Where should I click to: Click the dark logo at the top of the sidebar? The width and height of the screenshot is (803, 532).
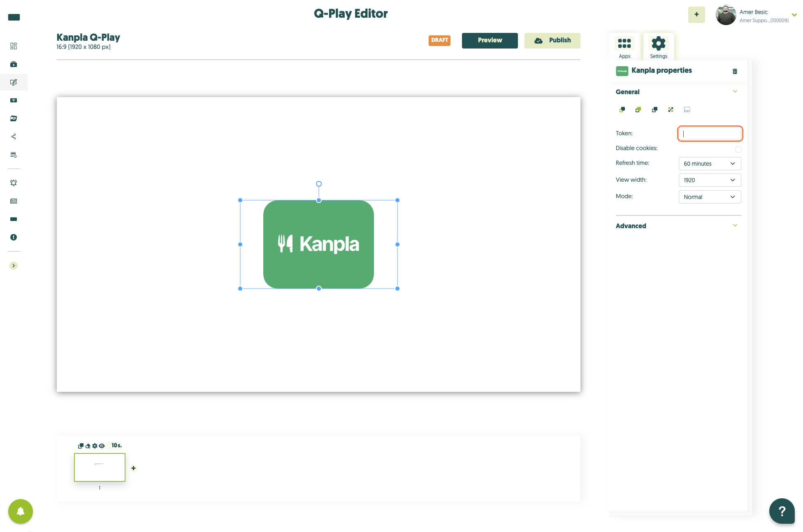(14, 17)
